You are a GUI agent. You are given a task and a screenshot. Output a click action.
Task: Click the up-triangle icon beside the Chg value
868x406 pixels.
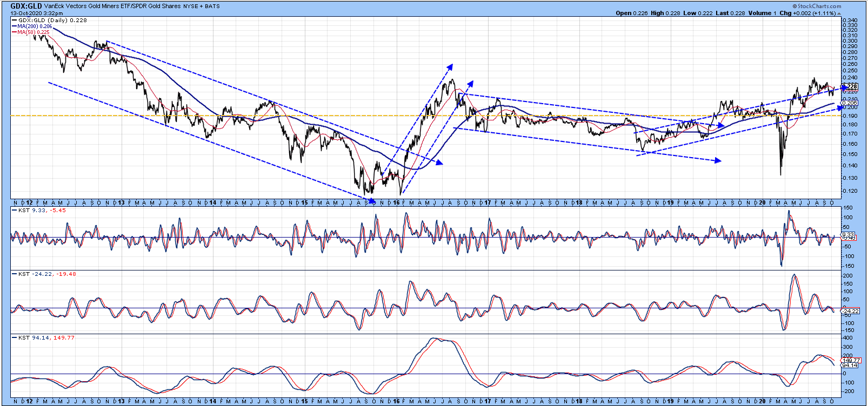(x=839, y=13)
